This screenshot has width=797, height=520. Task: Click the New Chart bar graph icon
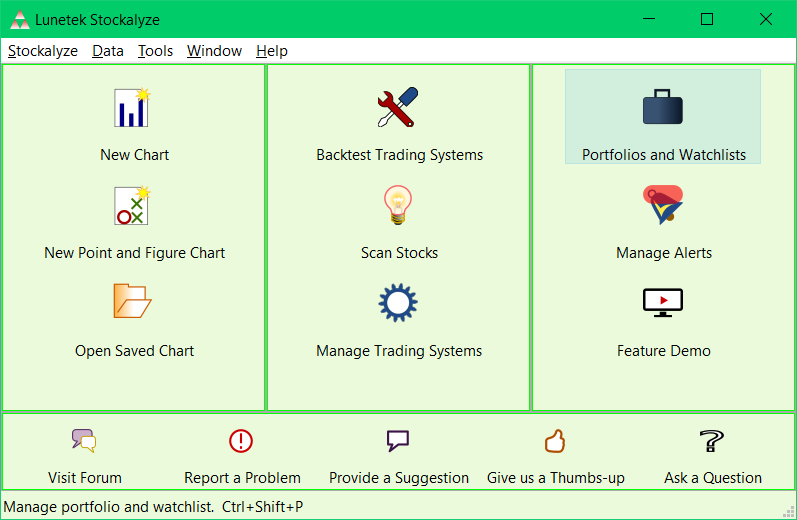point(133,107)
